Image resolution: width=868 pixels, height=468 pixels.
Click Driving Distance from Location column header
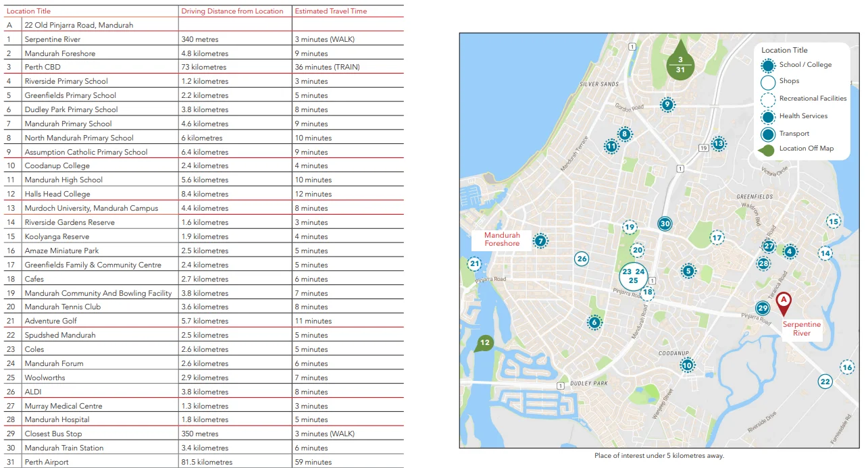(x=232, y=11)
